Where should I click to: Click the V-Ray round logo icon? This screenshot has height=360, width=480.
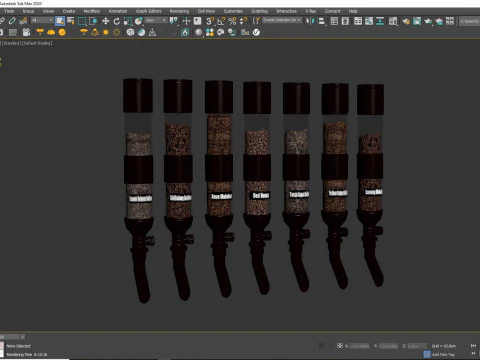tap(256, 32)
